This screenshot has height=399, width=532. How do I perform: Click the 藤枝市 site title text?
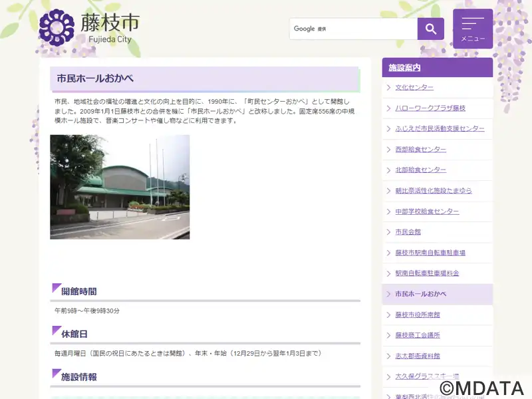(110, 23)
